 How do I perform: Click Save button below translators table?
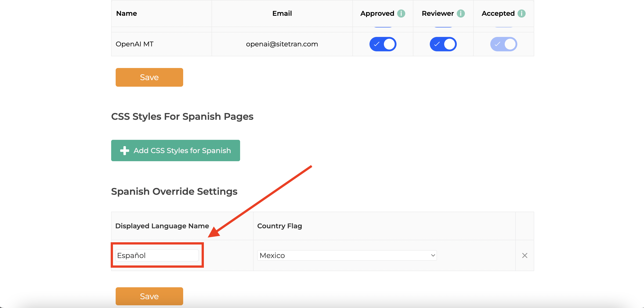tap(149, 77)
